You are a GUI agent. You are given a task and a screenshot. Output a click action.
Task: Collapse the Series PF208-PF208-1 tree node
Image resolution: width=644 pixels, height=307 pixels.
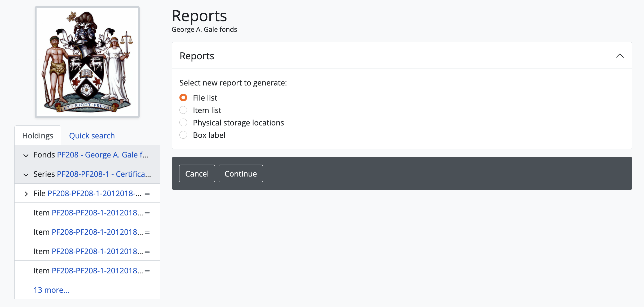tap(26, 174)
